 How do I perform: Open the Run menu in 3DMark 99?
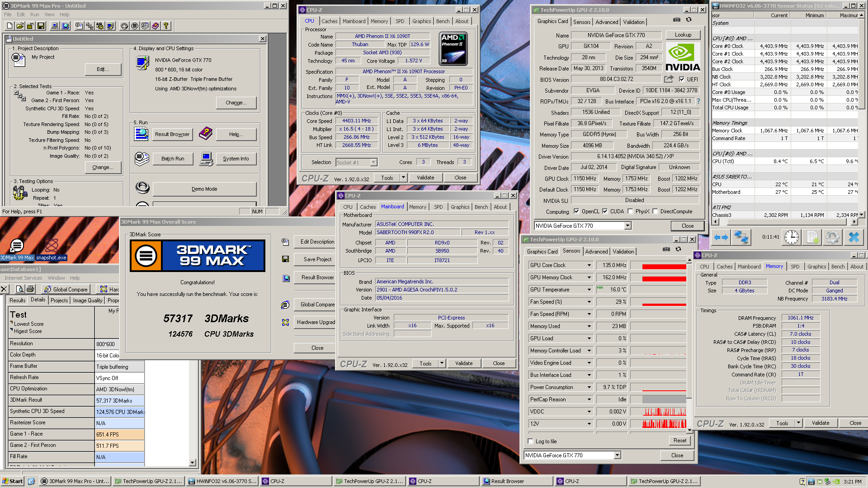coord(34,14)
